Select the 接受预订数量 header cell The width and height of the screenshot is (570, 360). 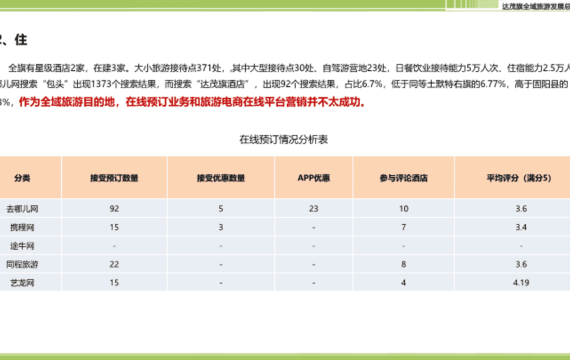[x=114, y=178]
